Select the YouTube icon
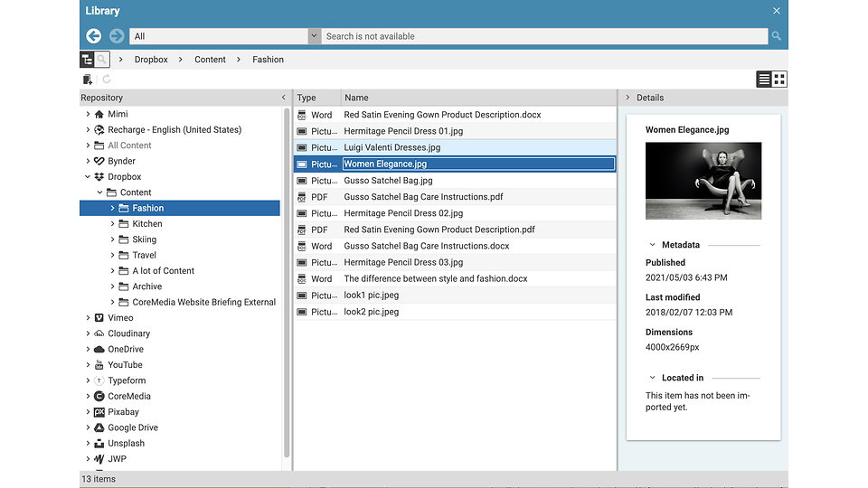 click(x=99, y=364)
